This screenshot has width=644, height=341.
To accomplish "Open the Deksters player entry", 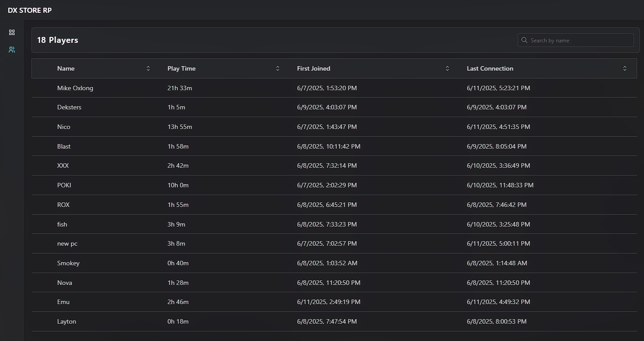I will [69, 107].
